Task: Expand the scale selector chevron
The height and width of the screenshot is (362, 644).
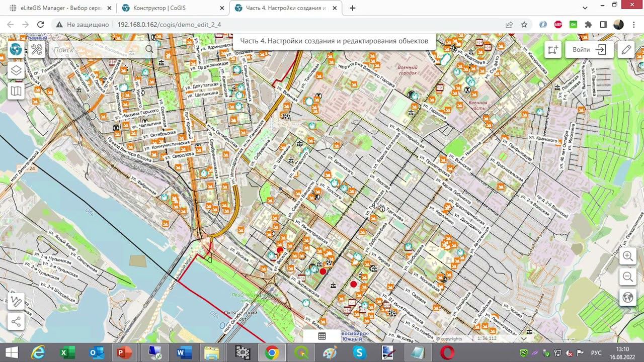Action: point(523,338)
